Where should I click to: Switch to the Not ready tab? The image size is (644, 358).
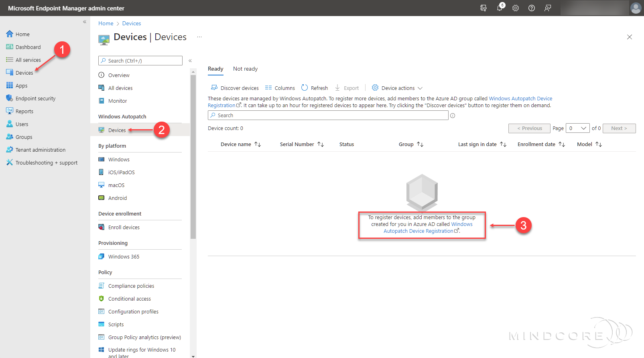click(245, 69)
